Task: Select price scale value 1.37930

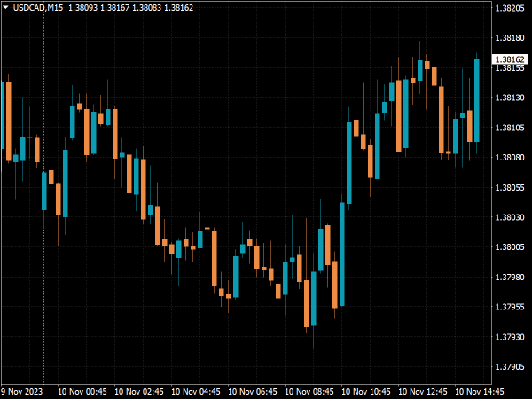Action: coord(510,337)
